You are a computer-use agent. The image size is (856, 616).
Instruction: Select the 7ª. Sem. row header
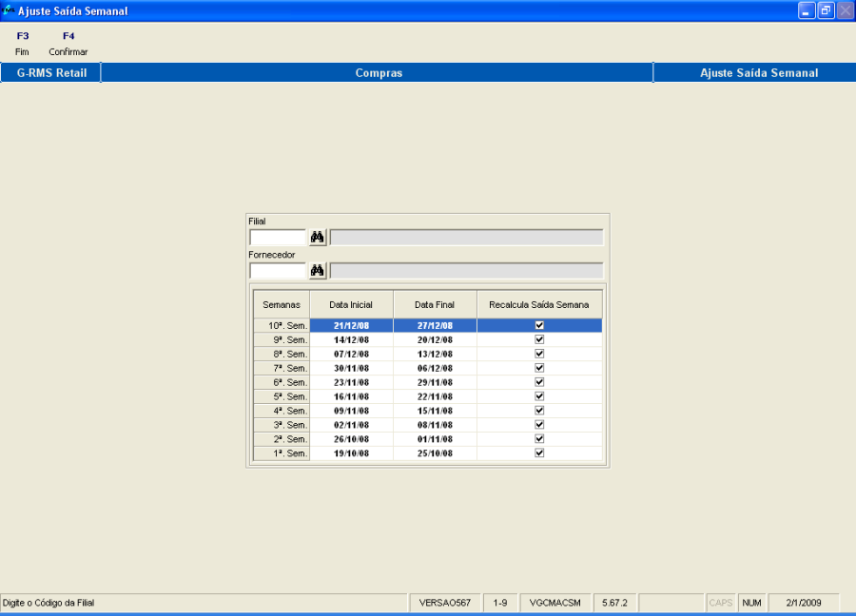[x=282, y=368]
